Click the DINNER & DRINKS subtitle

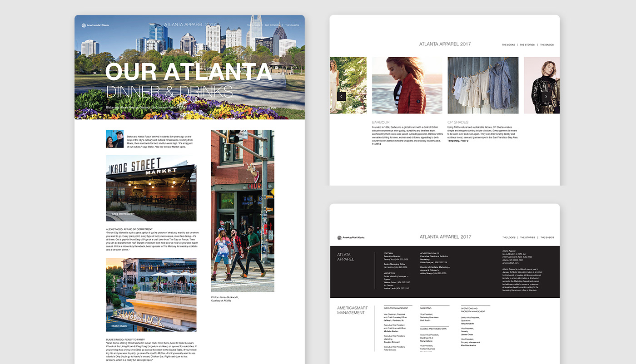click(x=169, y=92)
